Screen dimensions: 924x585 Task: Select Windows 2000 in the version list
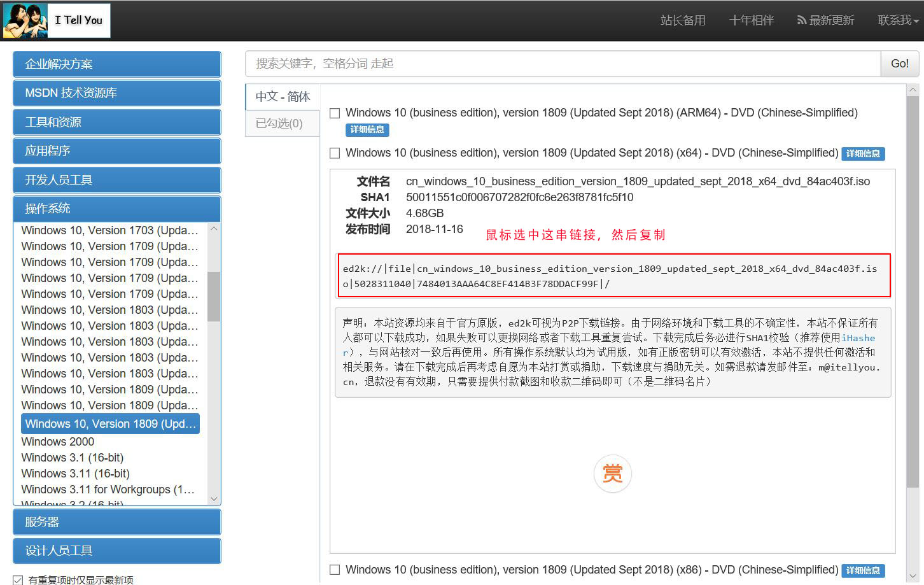[57, 441]
